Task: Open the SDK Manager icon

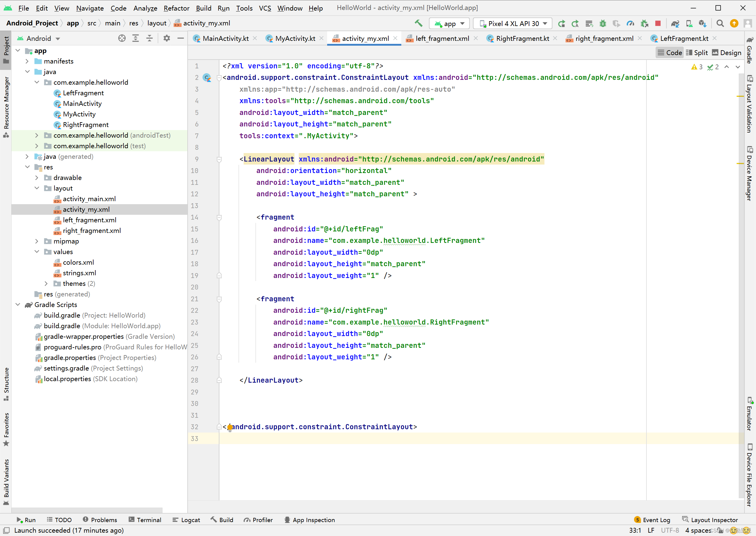Action: (x=702, y=23)
